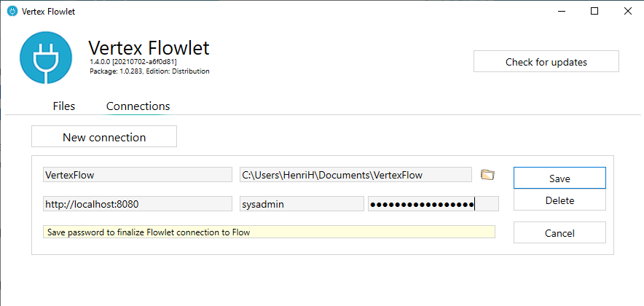Save the connection settings
The image size is (644, 306).
click(x=559, y=178)
